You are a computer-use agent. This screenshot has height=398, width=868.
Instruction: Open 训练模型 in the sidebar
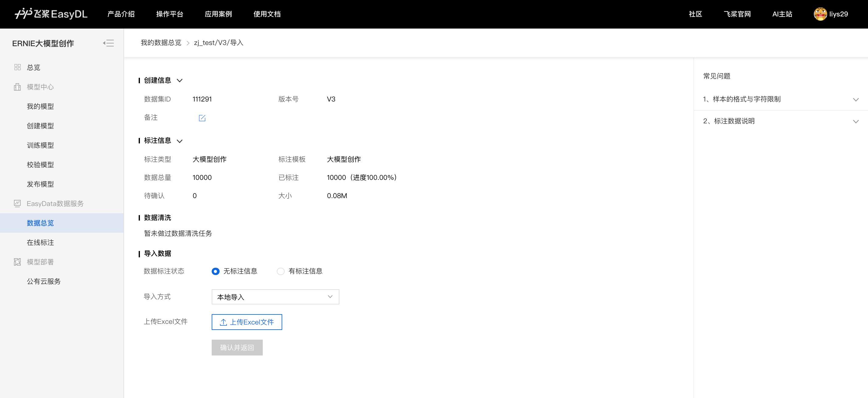pyautogui.click(x=40, y=146)
